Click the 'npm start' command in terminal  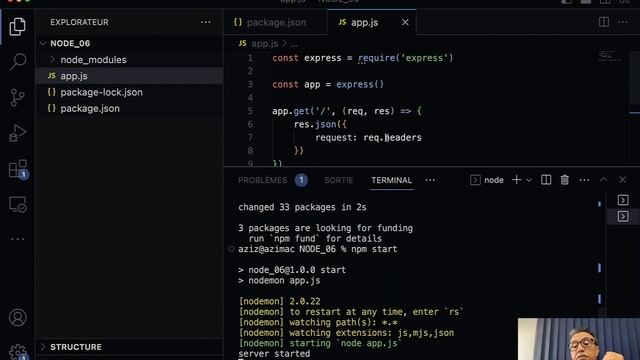click(x=374, y=249)
